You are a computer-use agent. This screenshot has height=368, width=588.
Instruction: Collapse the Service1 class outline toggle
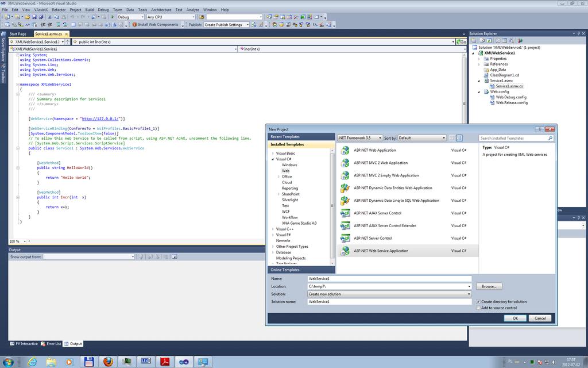[x=18, y=148]
